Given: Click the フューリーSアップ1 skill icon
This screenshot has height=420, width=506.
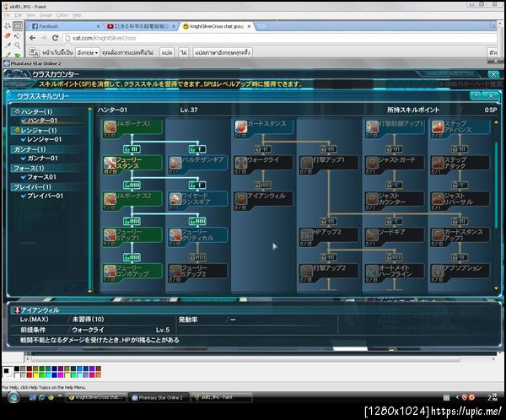Looking at the screenshot, I should coord(110,235).
